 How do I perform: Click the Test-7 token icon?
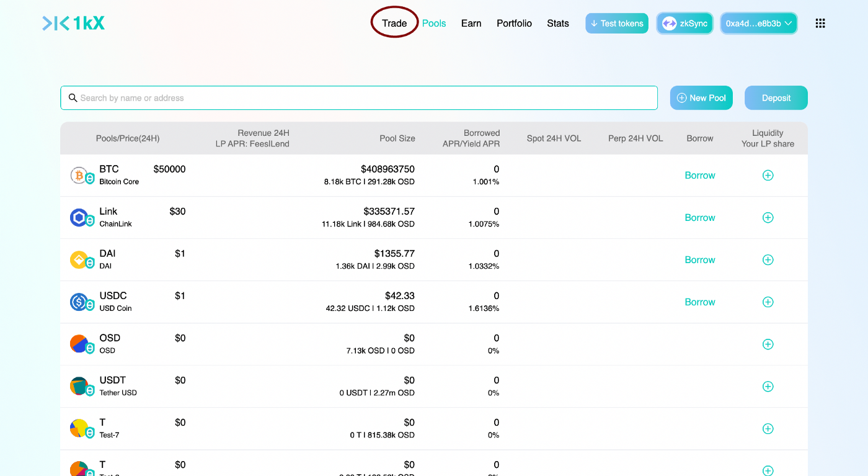click(79, 428)
